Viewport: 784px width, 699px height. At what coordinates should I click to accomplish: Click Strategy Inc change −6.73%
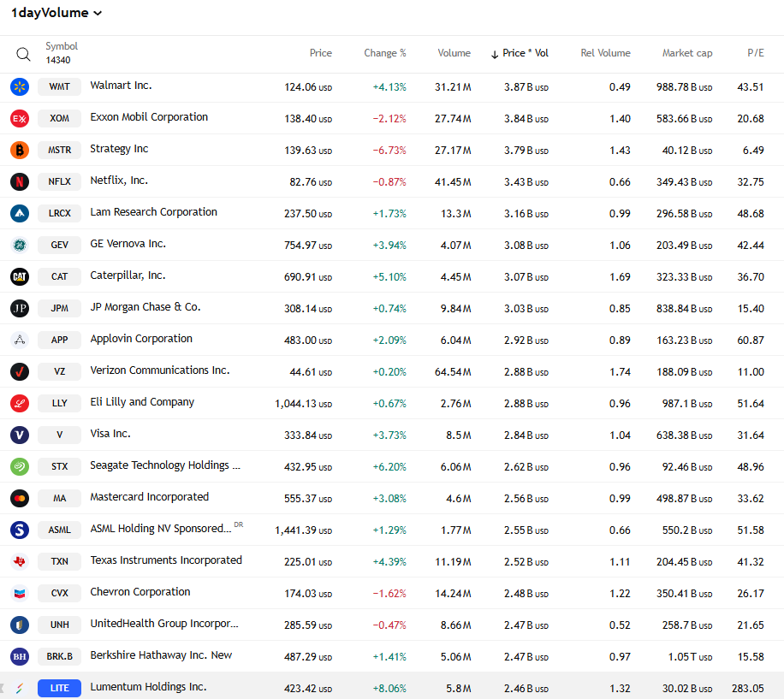pos(389,151)
